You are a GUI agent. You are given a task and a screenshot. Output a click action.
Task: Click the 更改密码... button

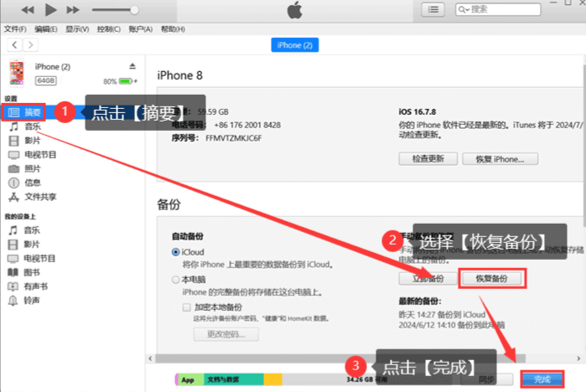226,334
